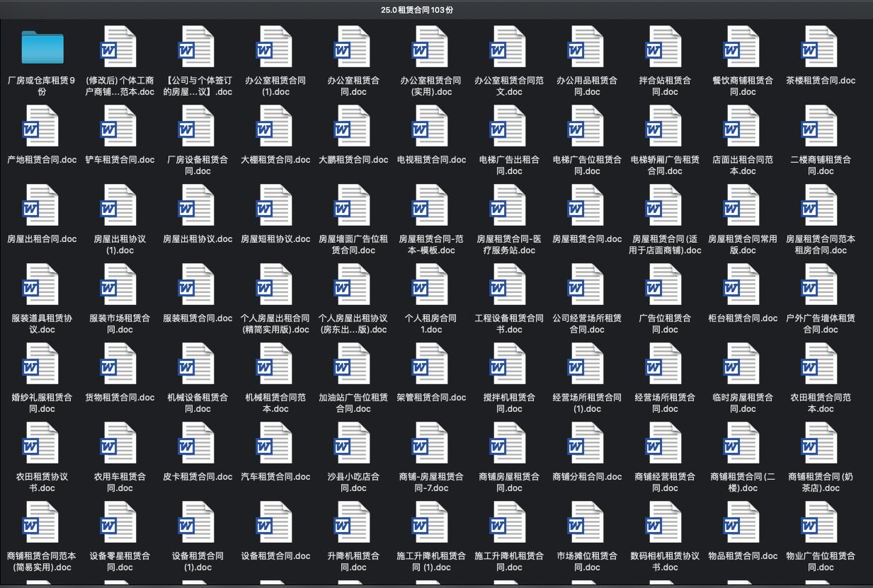Select the 皮卡租赁合同.doc file icon
Image resolution: width=873 pixels, height=588 pixels.
[x=198, y=443]
